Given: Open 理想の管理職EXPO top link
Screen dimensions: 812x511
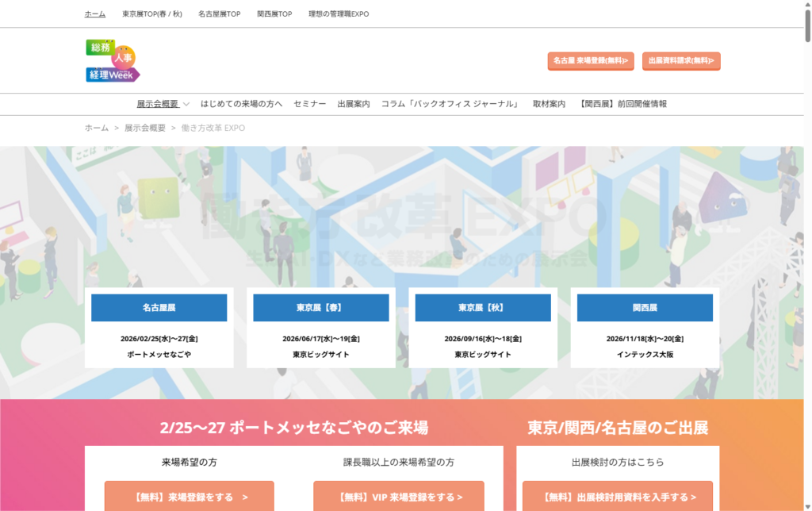Looking at the screenshot, I should point(339,14).
